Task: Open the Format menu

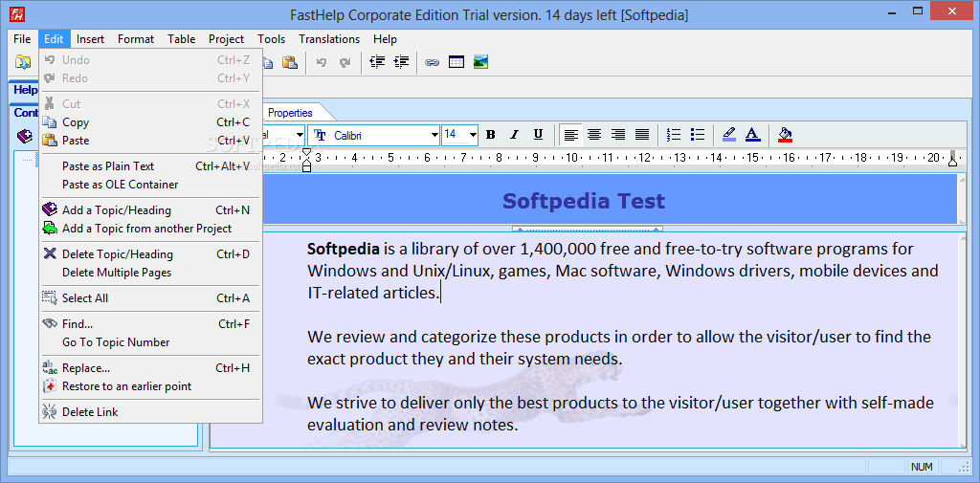Action: pos(136,39)
